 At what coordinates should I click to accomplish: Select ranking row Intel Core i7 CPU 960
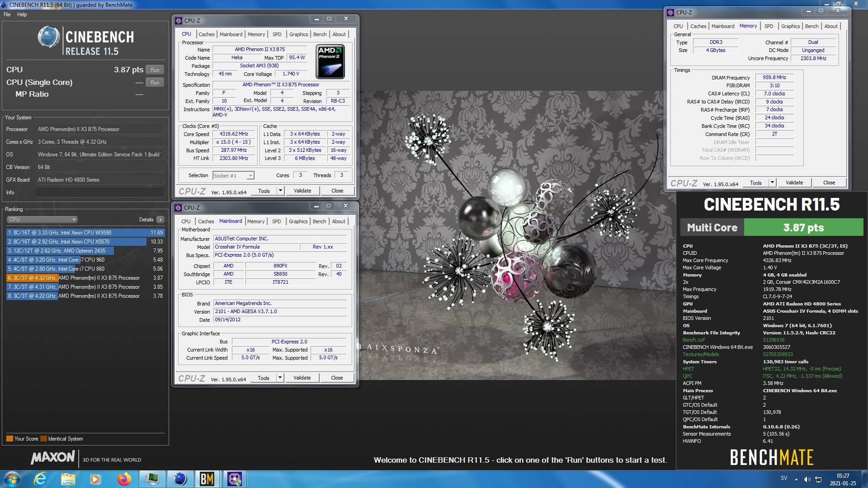tap(85, 260)
